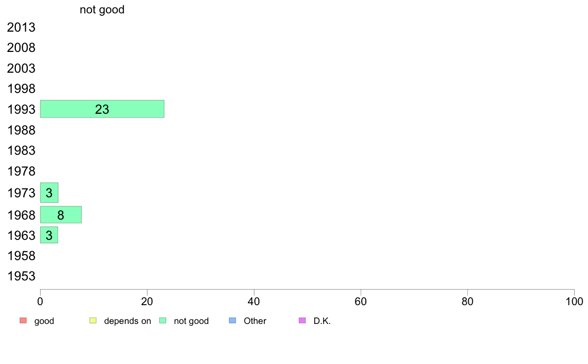Image resolution: width=588 pixels, height=364 pixels.
Task: Click the axis tick label 60
Action: (x=361, y=301)
